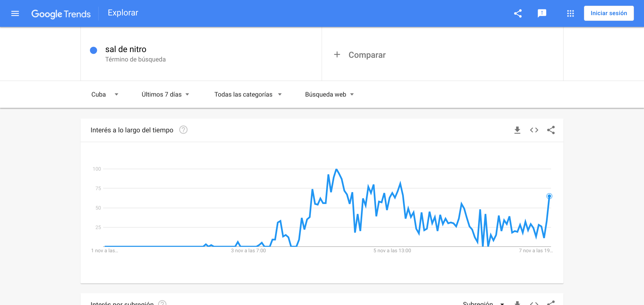The height and width of the screenshot is (305, 644).
Task: Open the Últimos 7 días dropdown
Action: click(x=165, y=94)
